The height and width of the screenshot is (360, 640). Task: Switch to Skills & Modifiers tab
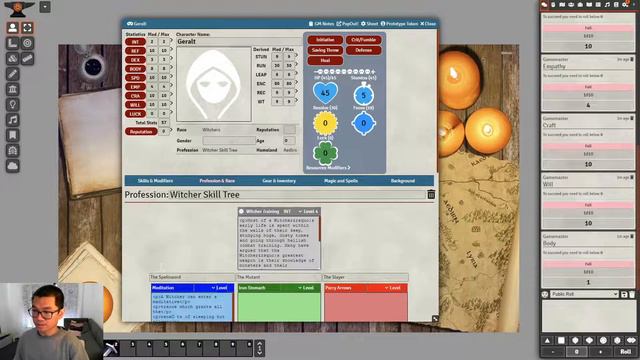(155, 180)
